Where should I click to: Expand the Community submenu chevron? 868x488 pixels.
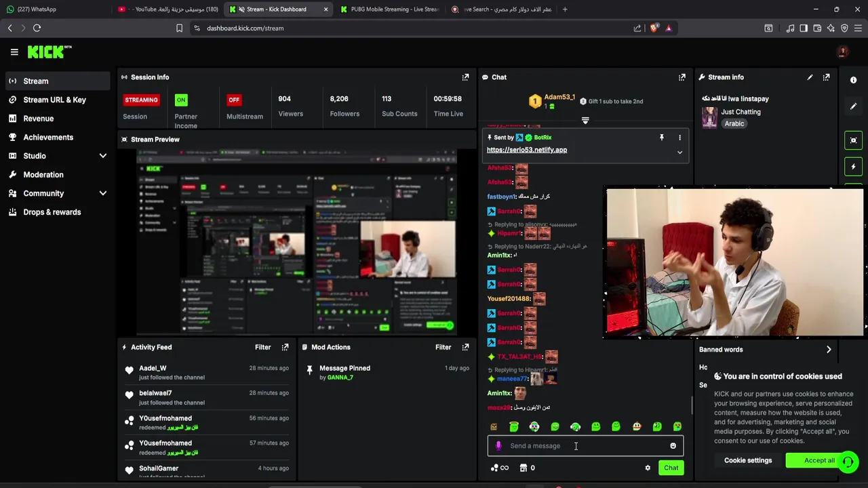[x=103, y=193]
